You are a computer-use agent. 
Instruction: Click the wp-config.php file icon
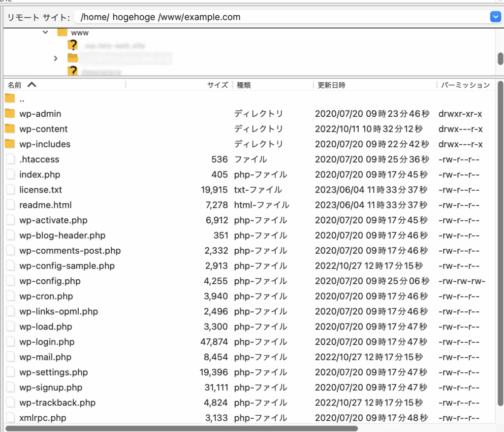(x=11, y=281)
